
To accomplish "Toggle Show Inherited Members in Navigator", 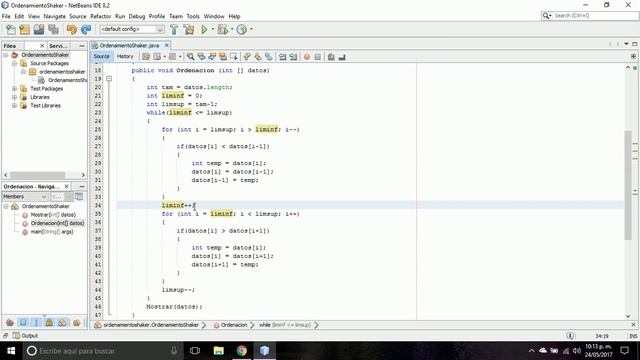I will 10,322.
